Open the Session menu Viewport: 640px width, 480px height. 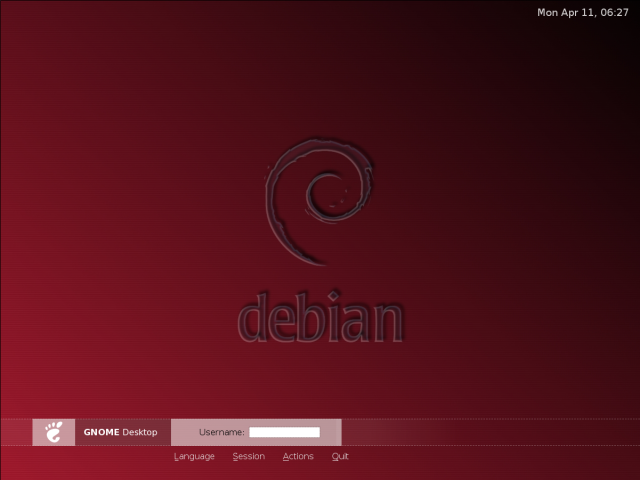click(x=249, y=456)
